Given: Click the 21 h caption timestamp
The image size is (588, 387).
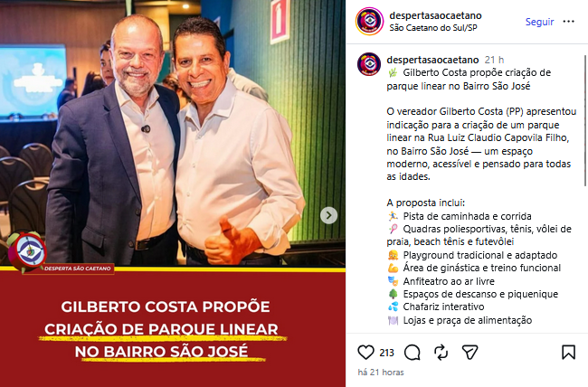Looking at the screenshot, I should [494, 60].
